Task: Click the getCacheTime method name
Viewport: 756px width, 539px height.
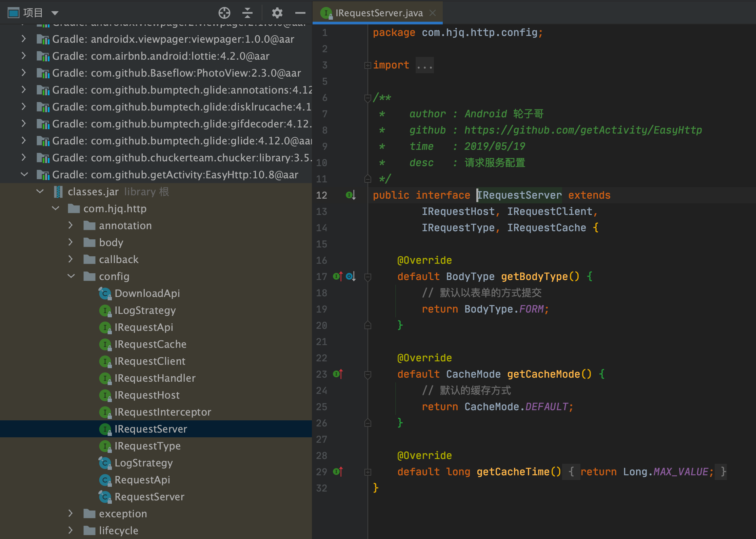Action: click(513, 472)
